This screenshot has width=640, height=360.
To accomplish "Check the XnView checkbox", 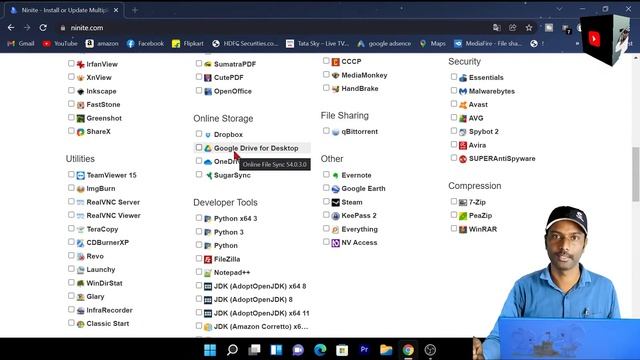I will coord(71,77).
